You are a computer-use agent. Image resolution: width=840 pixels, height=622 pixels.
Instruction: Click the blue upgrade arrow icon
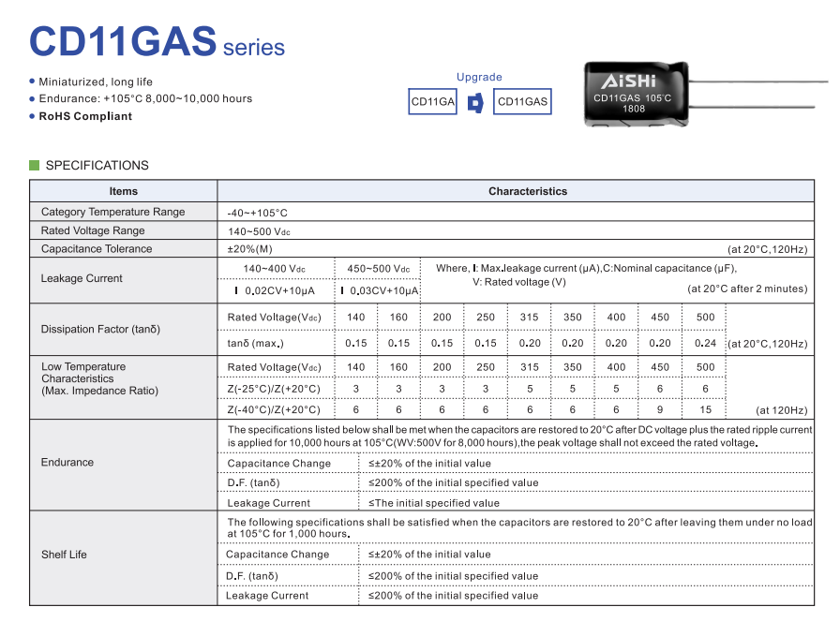[475, 102]
